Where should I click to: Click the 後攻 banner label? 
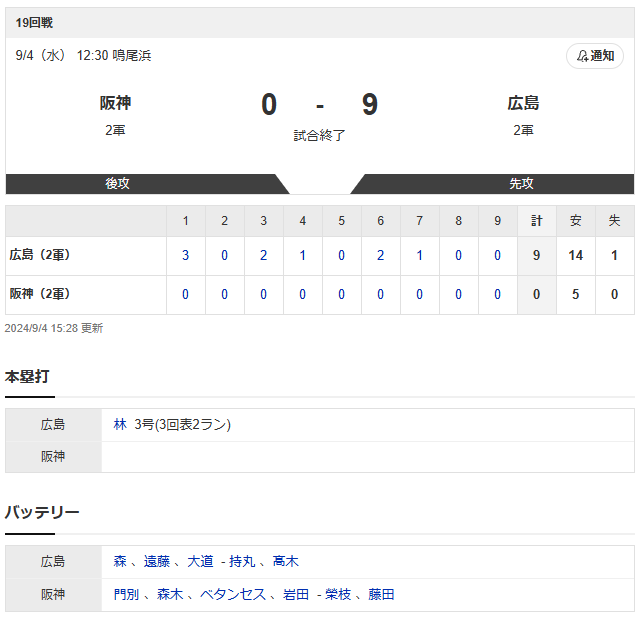click(117, 183)
